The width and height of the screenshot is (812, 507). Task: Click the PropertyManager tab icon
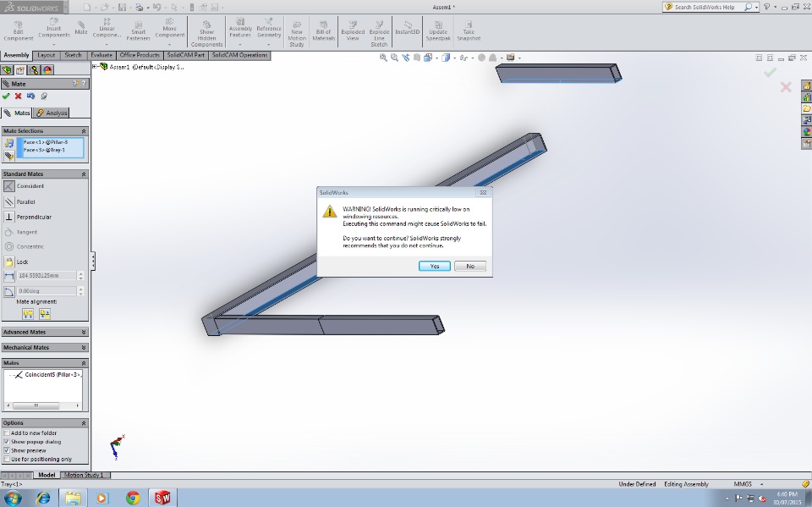(x=20, y=70)
